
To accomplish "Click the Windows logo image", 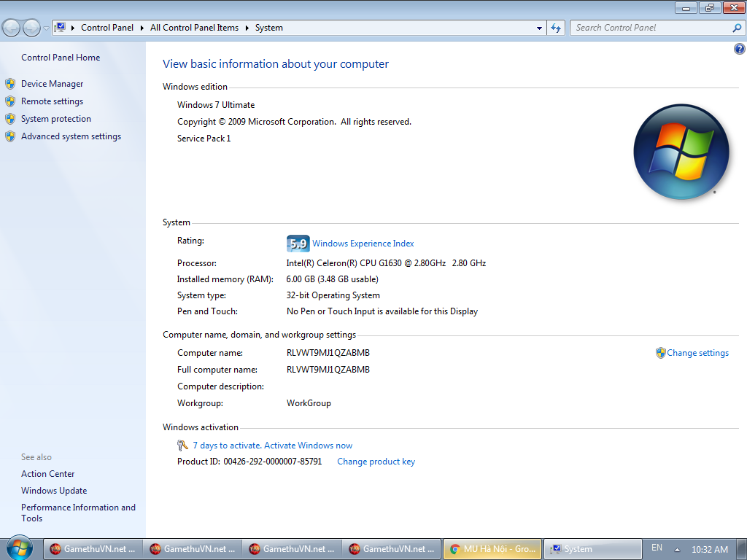I will (x=681, y=152).
